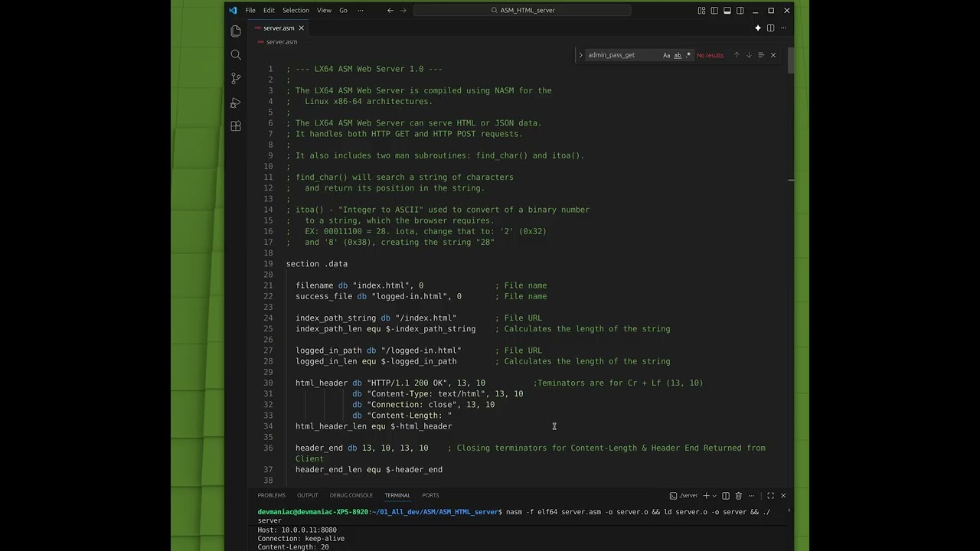
Task: Open the Edit menu
Action: (x=269, y=11)
